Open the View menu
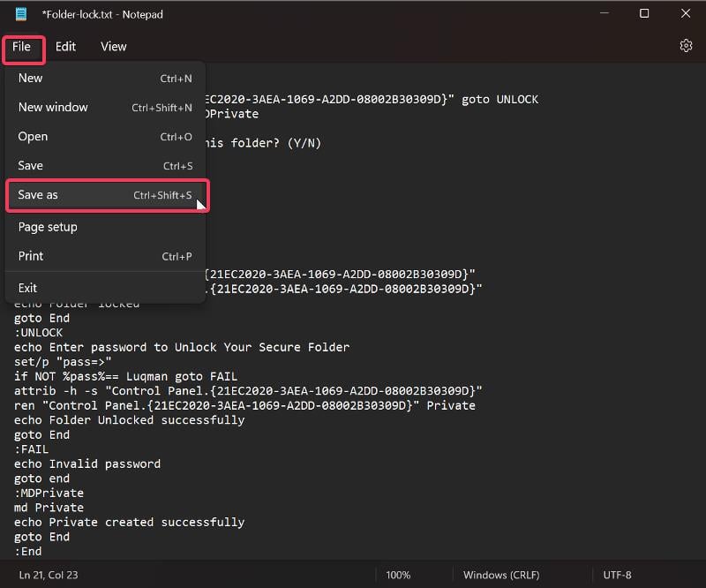706x588 pixels. (x=113, y=47)
